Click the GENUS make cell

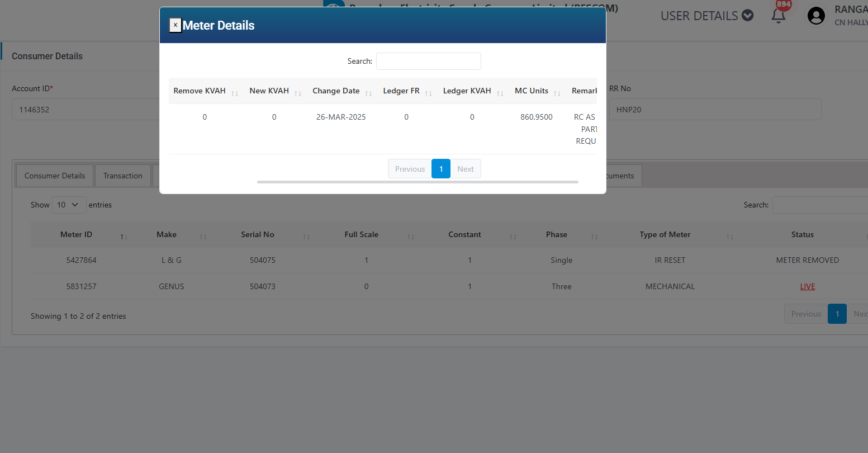point(172,286)
